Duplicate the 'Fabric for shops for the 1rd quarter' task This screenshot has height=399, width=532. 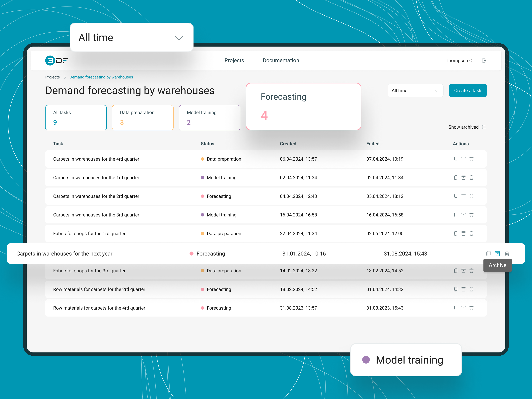[x=455, y=234]
